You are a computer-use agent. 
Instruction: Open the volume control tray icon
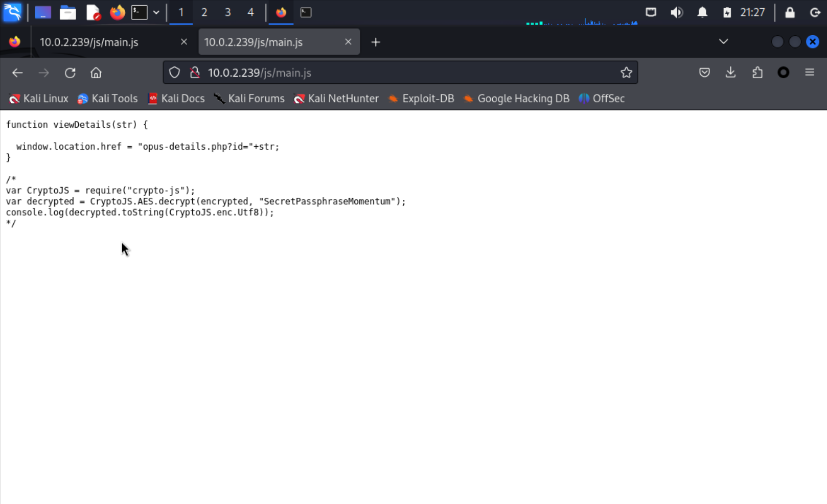677,12
